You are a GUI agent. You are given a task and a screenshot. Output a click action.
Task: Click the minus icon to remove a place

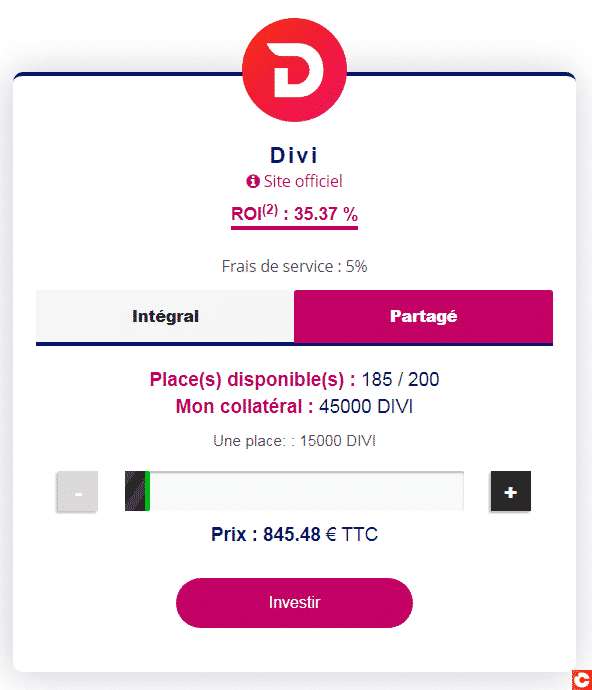tap(77, 492)
